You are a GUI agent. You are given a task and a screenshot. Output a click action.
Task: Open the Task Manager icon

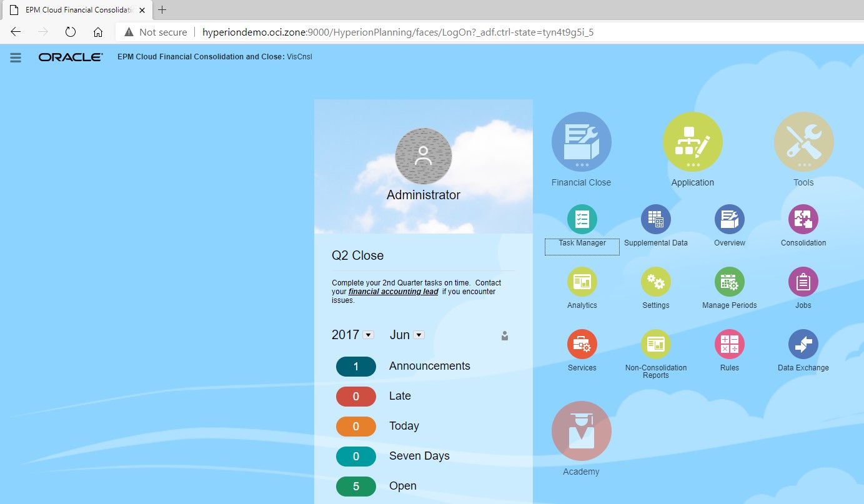click(582, 219)
